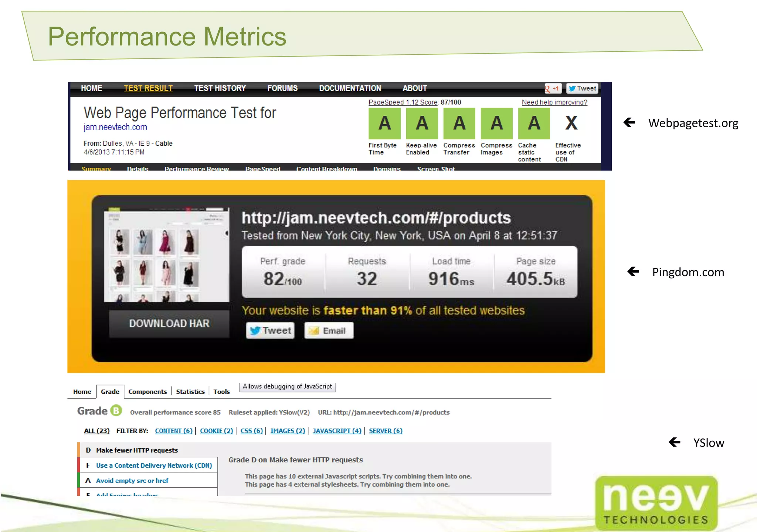The image size is (757, 532).
Task: Click the First Byte Time grade A badge
Action: click(x=384, y=123)
